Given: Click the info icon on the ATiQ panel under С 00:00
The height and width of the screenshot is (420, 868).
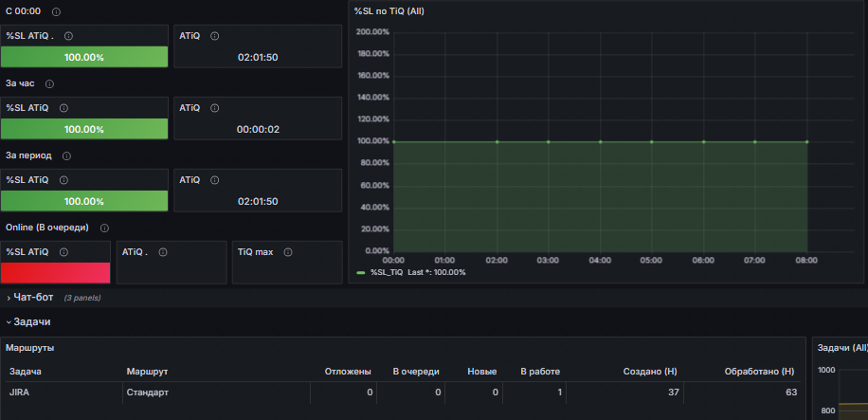Looking at the screenshot, I should point(215,36).
